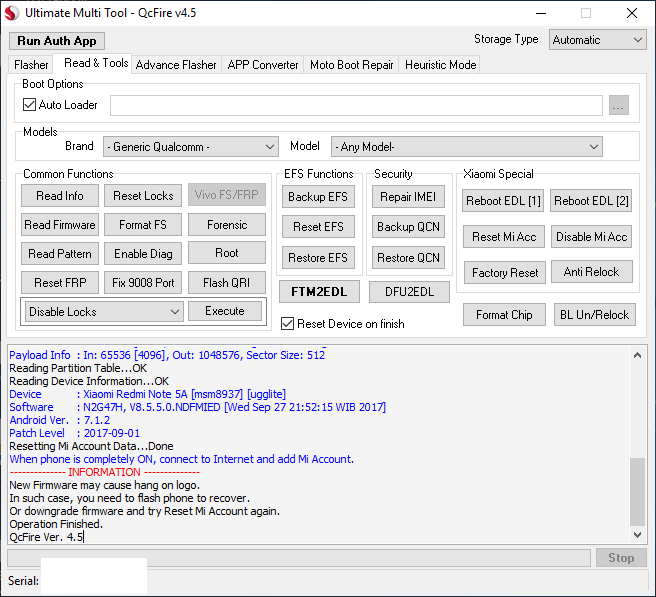Viewport: 656px width, 597px height.
Task: Click the Flash QRI button
Action: coord(227,282)
